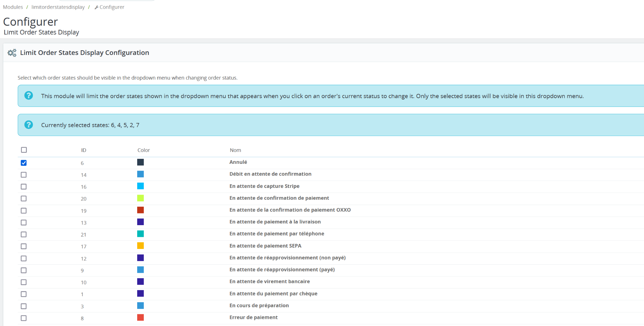The image size is (644, 326).
Task: Click the question mark icon in module info box
Action: (29, 95)
